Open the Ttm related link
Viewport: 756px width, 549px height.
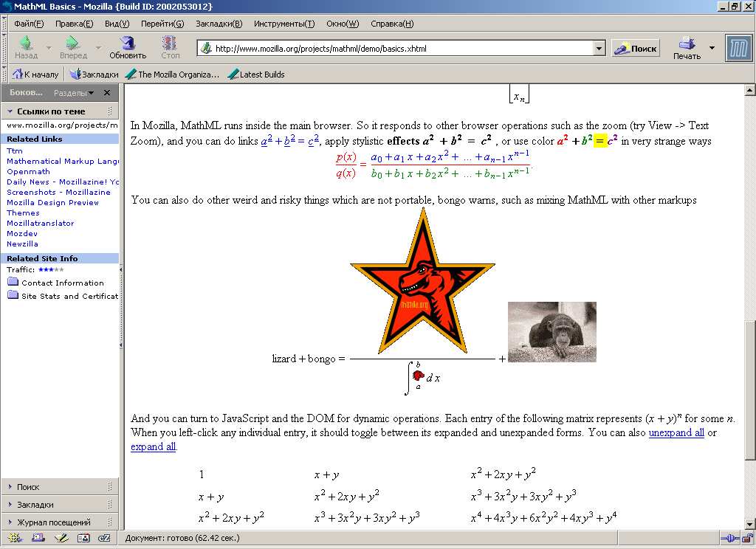15,151
